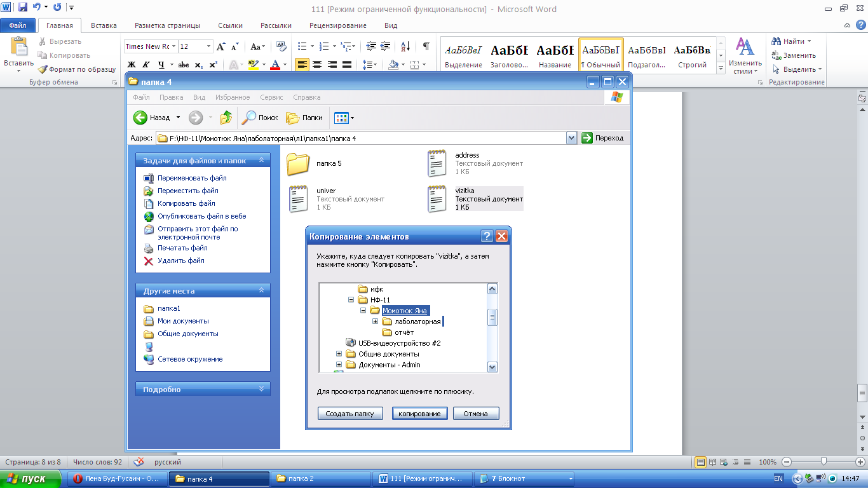Viewport: 868px width, 488px height.
Task: Apply bold (Ж) formatting
Action: click(x=132, y=65)
